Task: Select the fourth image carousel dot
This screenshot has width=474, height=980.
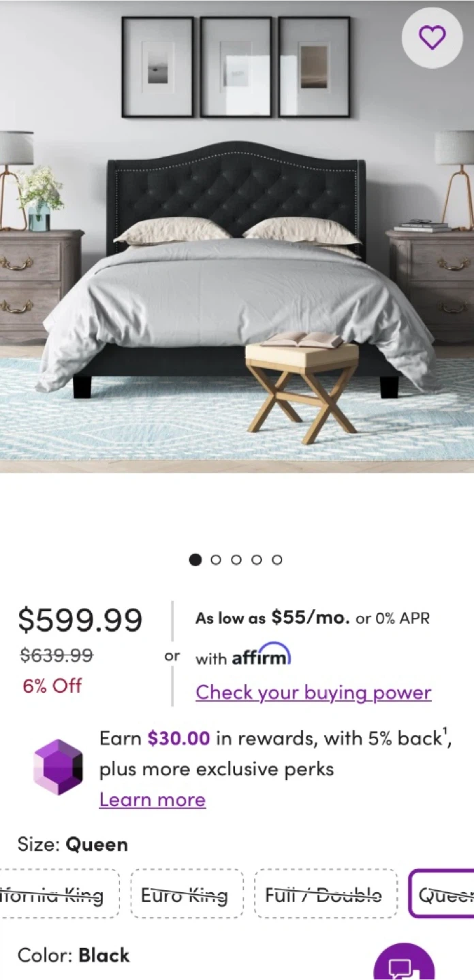Action: pos(257,559)
